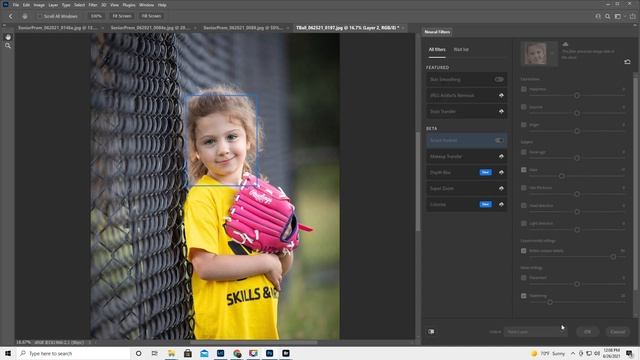Open the Plugins menu
Viewport: 640px width, 360px height.
coord(129,5)
